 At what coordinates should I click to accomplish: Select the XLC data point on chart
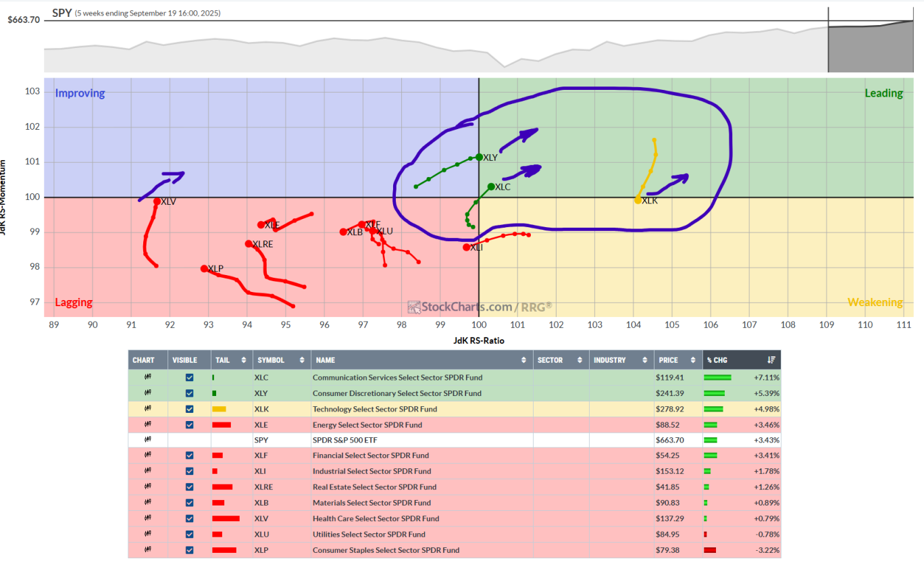tap(491, 187)
